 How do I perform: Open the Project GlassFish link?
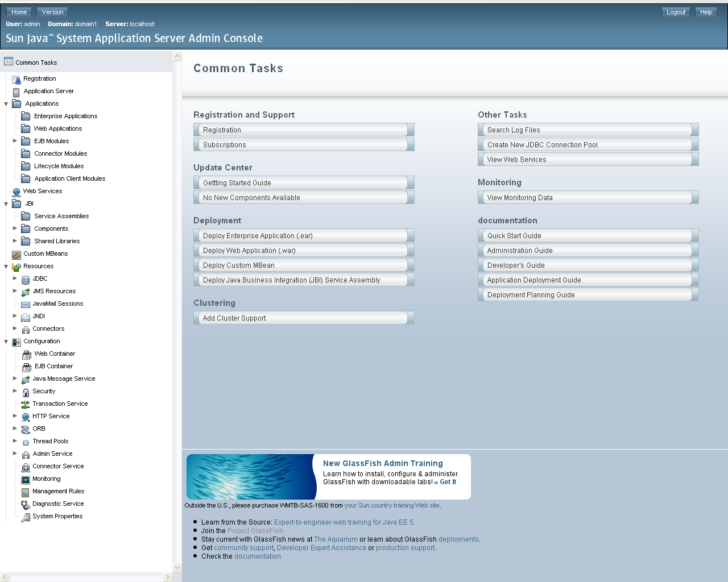click(x=255, y=531)
